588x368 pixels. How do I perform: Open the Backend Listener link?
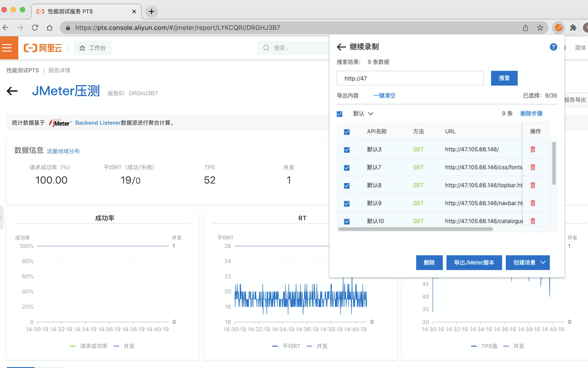[98, 123]
